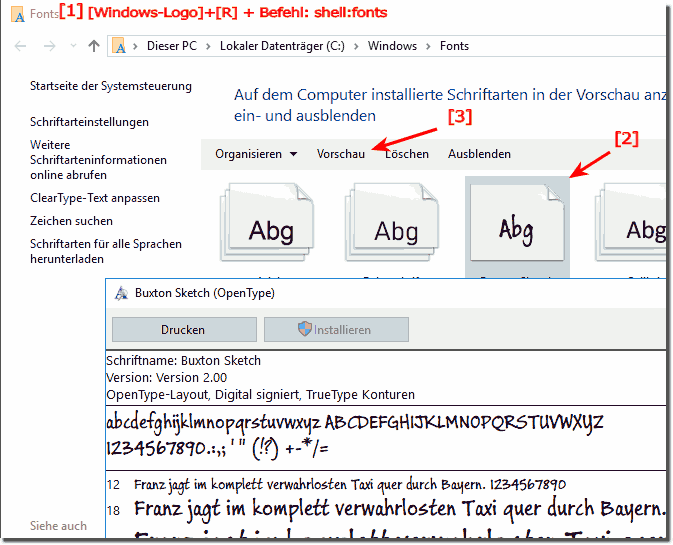Click the 'Installieren' button
The image size is (673, 545).
[x=336, y=330]
